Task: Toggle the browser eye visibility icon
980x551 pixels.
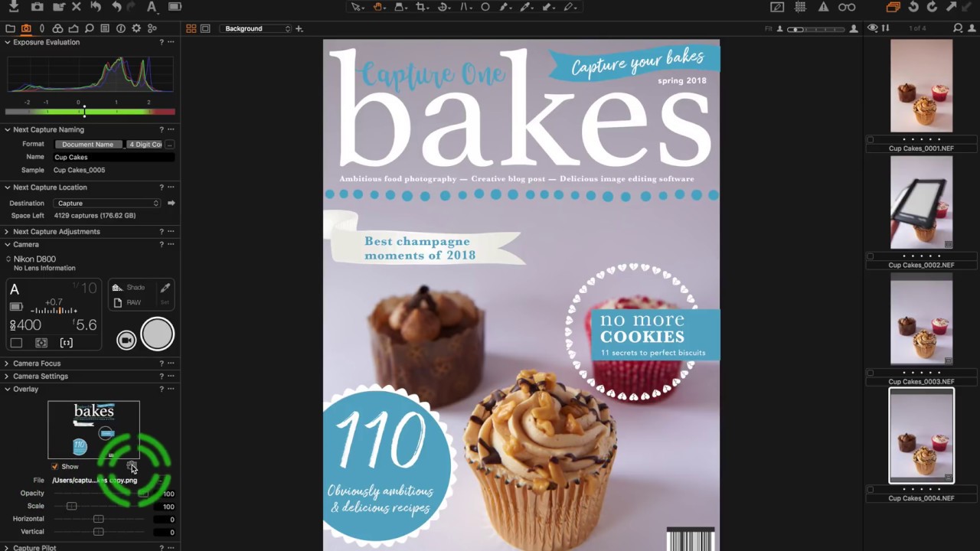Action: 873,28
